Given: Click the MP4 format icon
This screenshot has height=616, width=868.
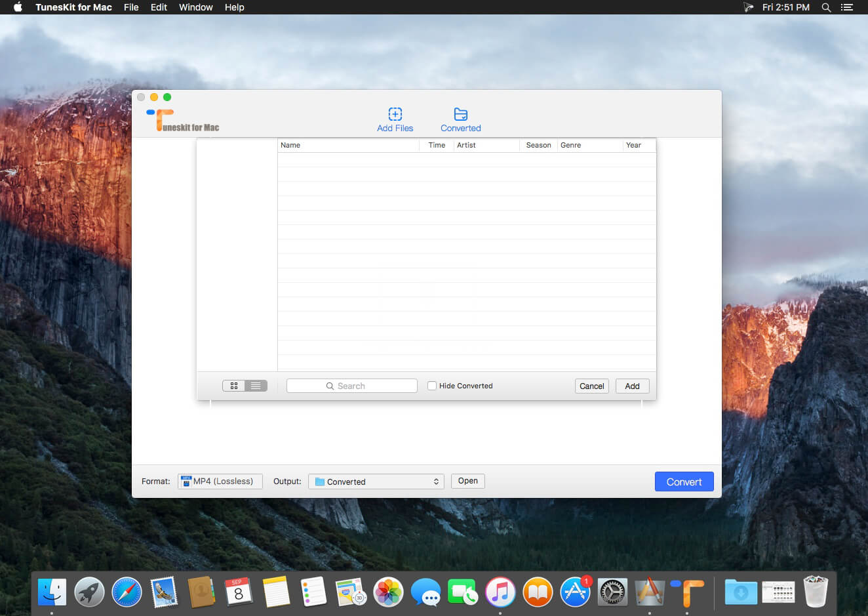Looking at the screenshot, I should [186, 482].
